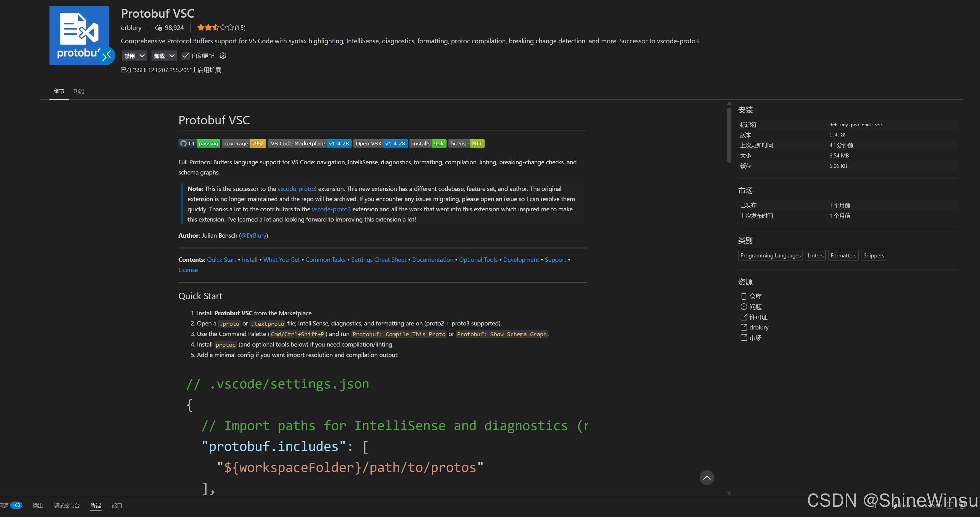Click the Protobuf VSC extension logo
The height and width of the screenshot is (517, 980).
click(79, 35)
